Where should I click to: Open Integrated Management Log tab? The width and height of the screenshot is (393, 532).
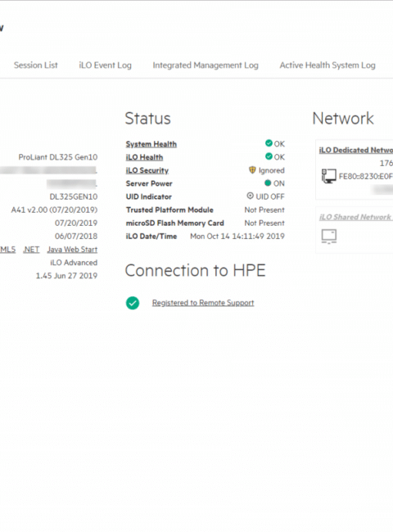click(x=206, y=65)
